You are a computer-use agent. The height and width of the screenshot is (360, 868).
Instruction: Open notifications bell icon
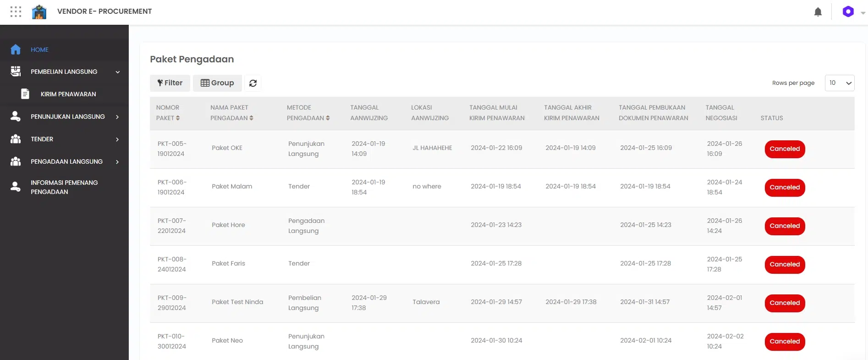818,12
